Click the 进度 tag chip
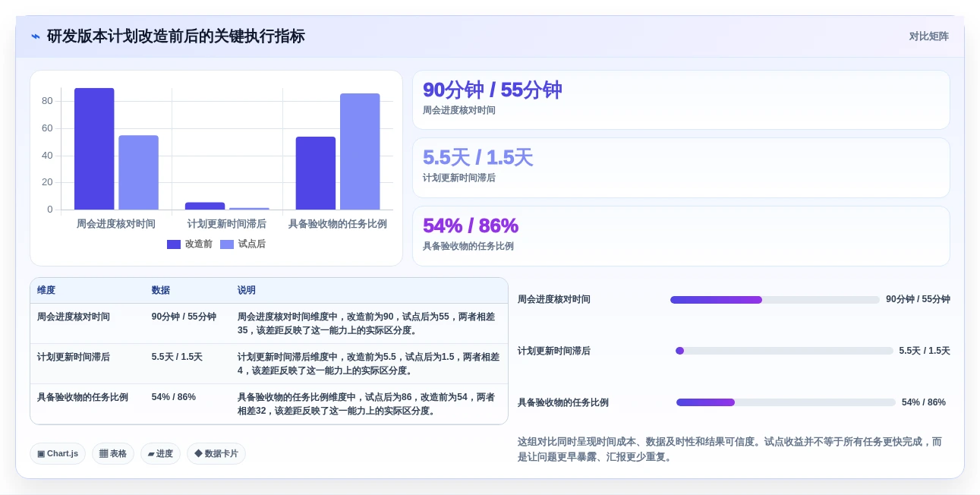This screenshot has height=495, width=980. [x=160, y=454]
